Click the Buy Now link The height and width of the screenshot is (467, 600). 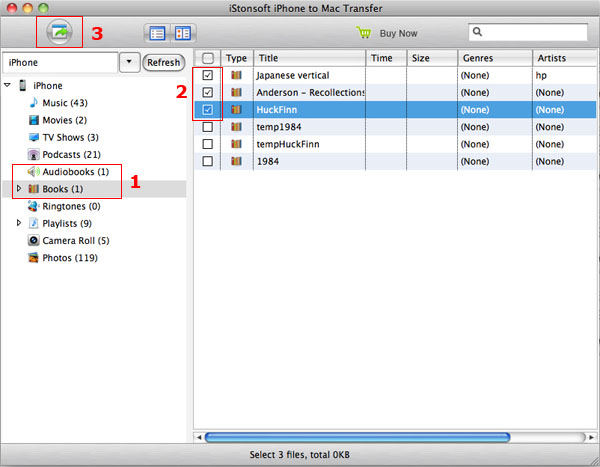pos(398,33)
